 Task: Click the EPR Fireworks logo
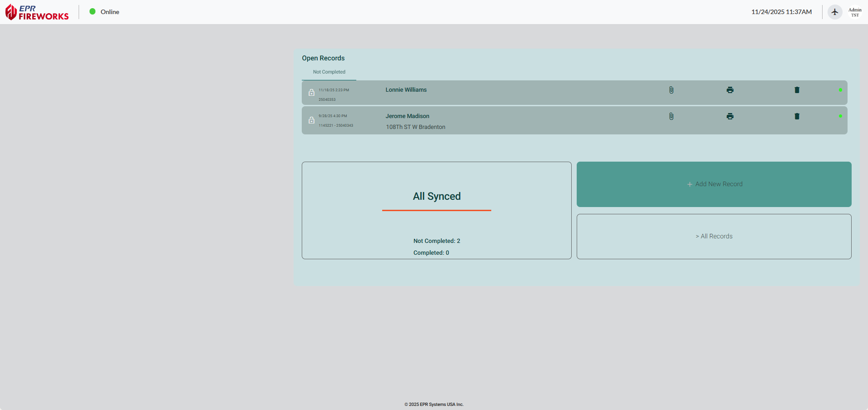click(x=36, y=12)
